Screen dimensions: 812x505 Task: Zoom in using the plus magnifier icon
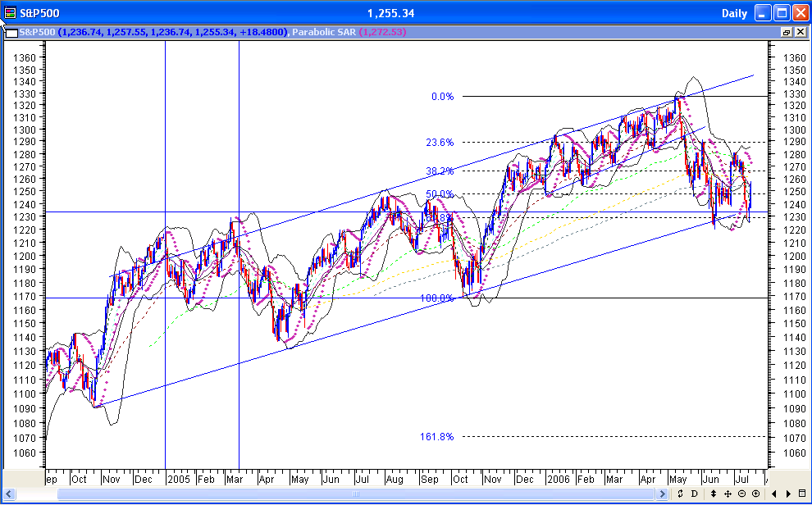click(755, 494)
